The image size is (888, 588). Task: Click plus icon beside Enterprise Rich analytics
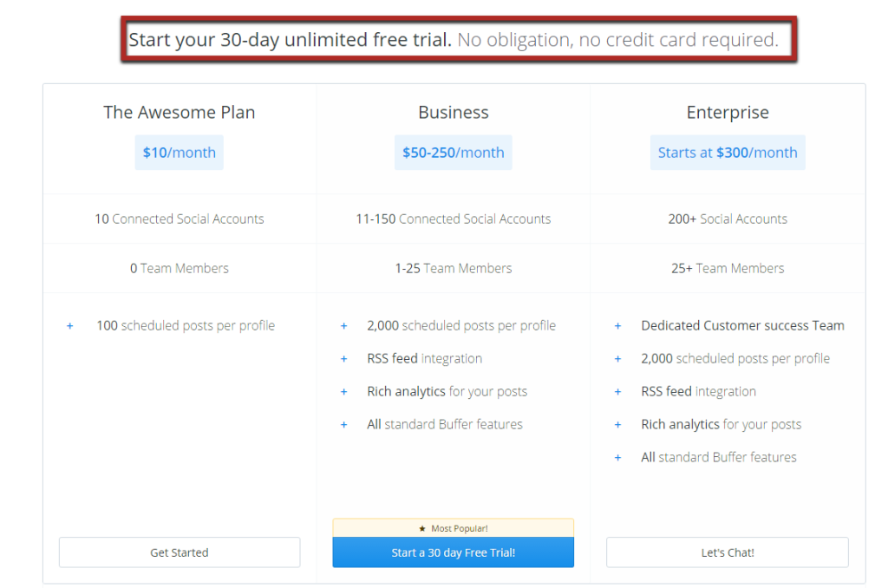coord(617,424)
